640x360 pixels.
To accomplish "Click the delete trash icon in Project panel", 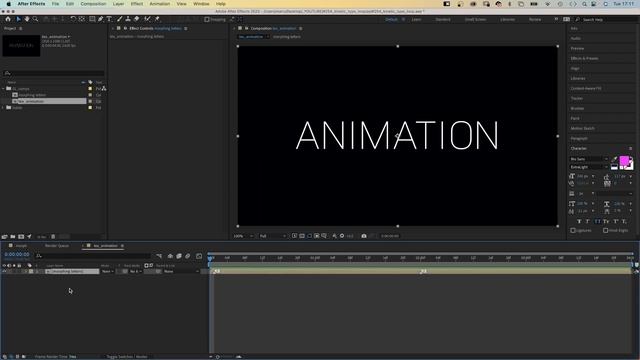I will [53, 237].
